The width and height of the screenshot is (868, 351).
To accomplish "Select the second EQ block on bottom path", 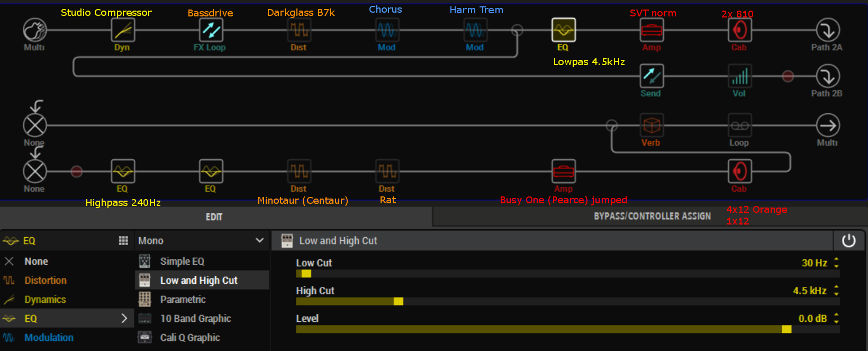I will 211,172.
